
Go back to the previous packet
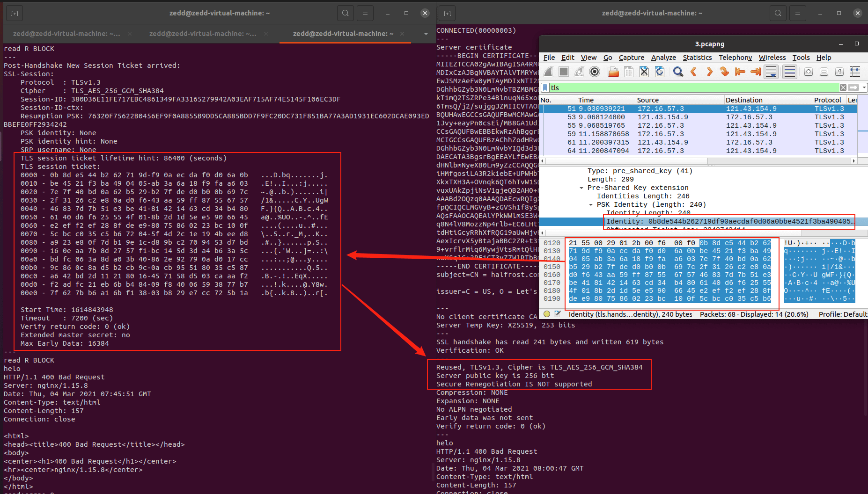point(693,72)
